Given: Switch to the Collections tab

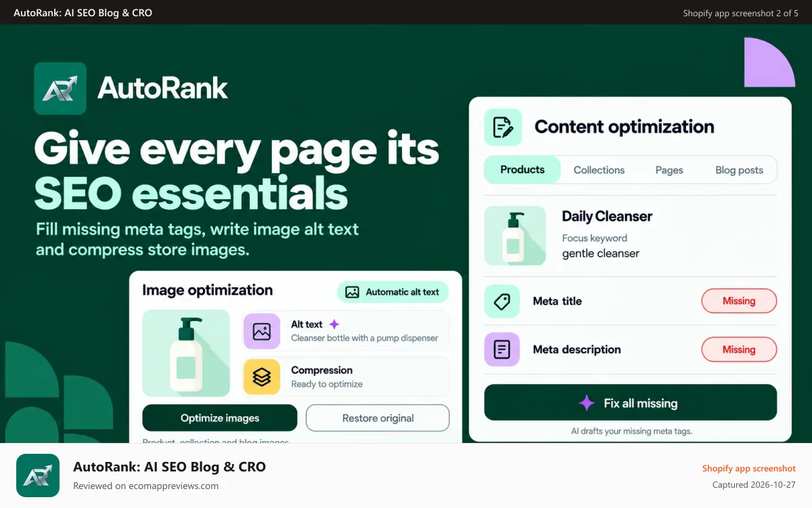Looking at the screenshot, I should (599, 170).
